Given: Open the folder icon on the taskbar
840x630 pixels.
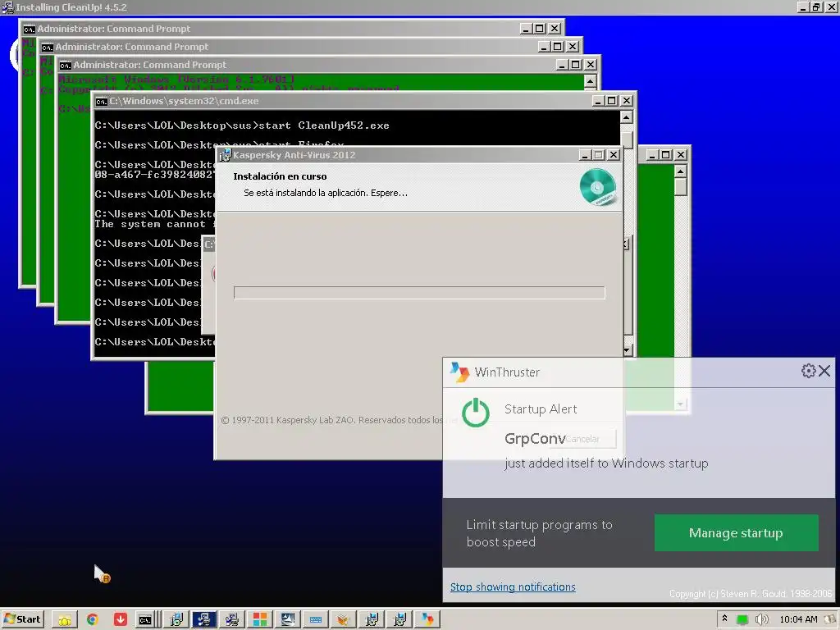Looking at the screenshot, I should coord(65,620).
